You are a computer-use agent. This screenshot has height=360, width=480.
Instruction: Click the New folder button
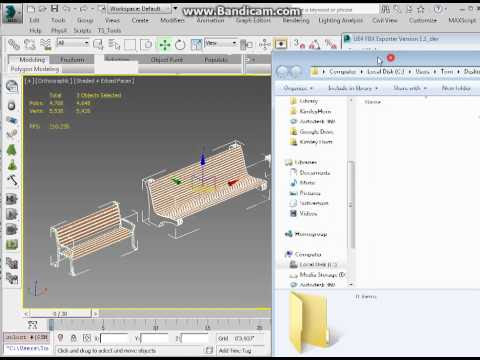click(x=456, y=88)
